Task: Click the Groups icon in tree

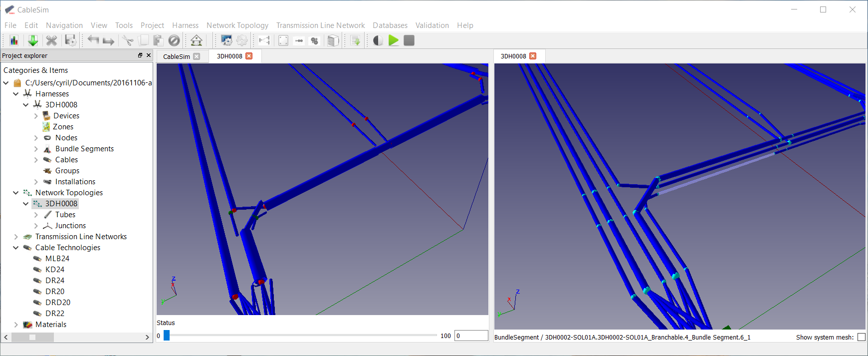Action: 47,171
